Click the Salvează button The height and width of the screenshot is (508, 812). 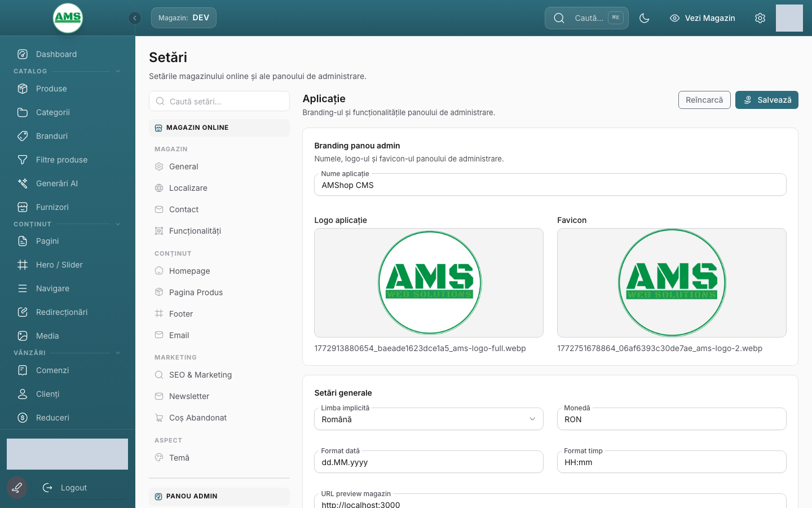(767, 100)
